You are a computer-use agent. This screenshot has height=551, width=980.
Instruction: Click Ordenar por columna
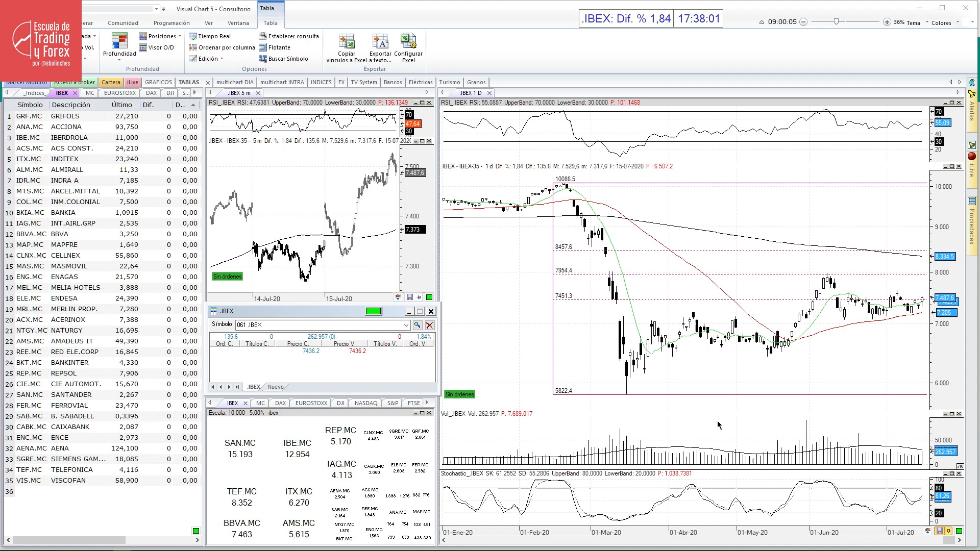[222, 47]
